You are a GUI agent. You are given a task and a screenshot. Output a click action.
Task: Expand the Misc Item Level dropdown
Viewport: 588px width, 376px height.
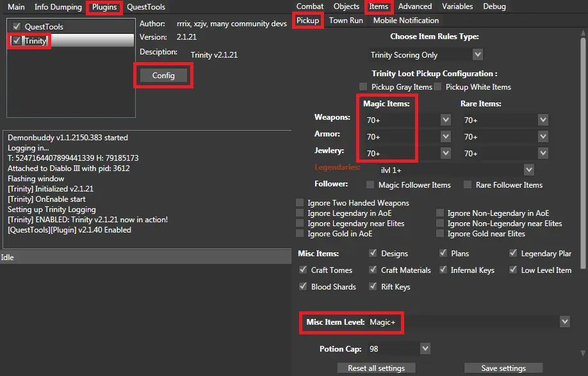pyautogui.click(x=564, y=322)
